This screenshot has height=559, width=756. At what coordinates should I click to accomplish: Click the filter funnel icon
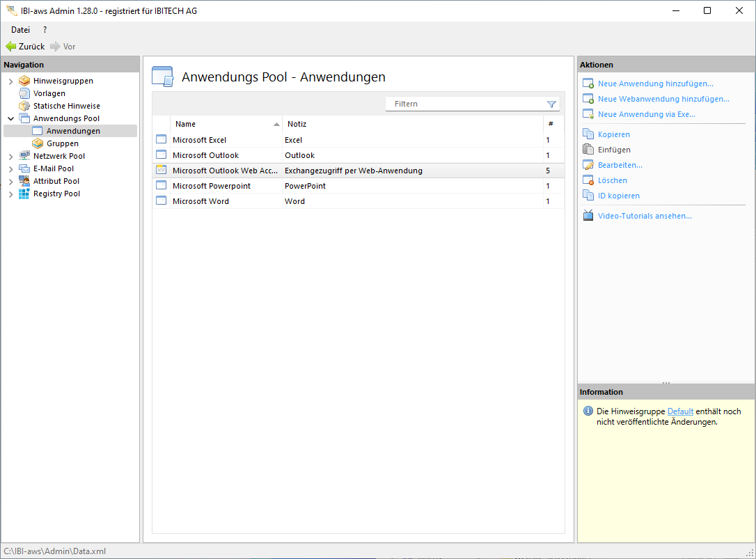coord(551,104)
